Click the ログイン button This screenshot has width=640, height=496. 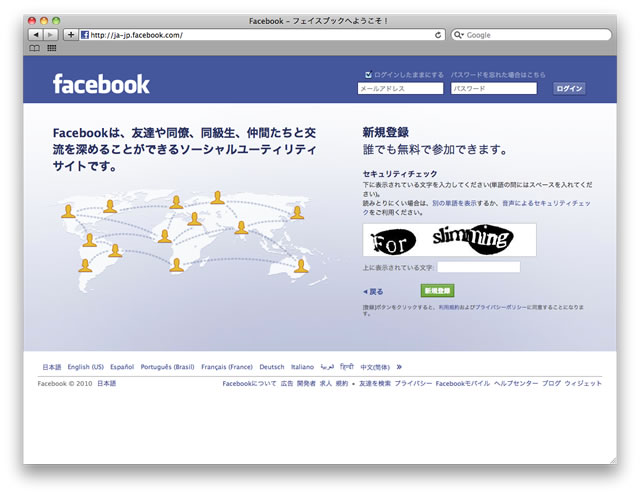point(569,89)
